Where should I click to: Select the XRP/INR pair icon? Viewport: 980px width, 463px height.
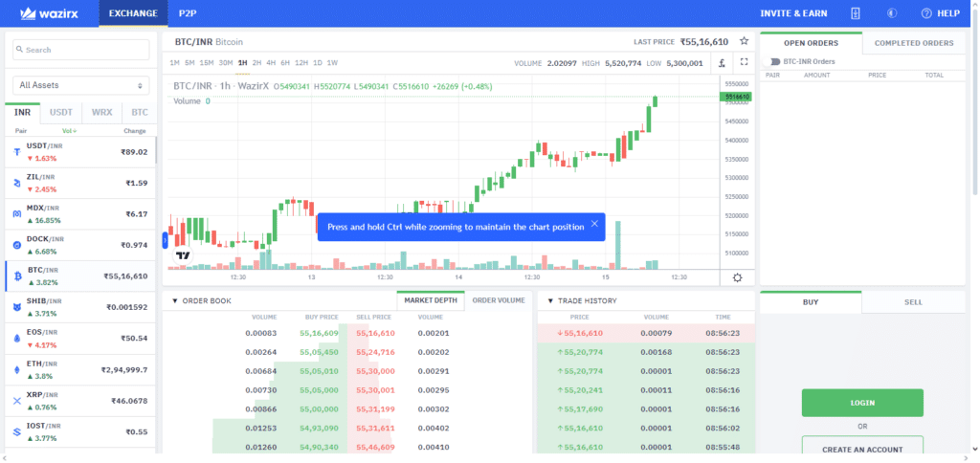tap(17, 401)
